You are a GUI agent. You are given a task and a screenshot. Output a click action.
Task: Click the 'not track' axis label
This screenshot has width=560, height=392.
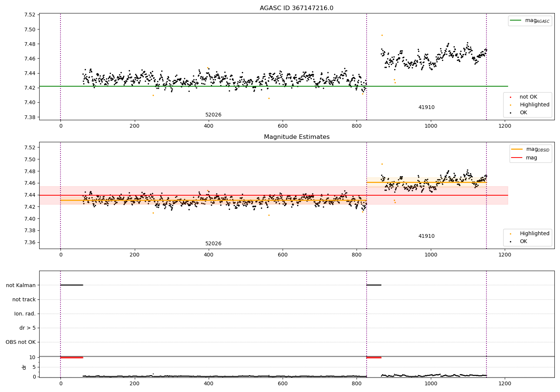coord(24,300)
